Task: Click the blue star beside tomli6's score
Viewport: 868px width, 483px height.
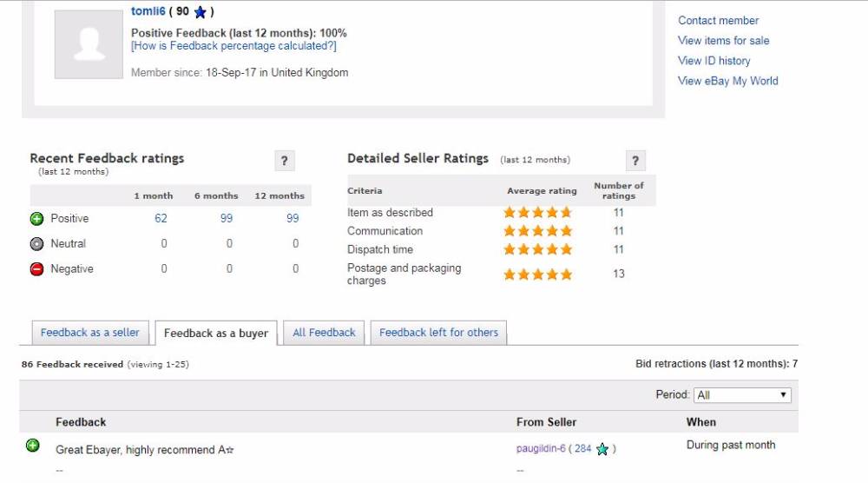Action: point(201,12)
